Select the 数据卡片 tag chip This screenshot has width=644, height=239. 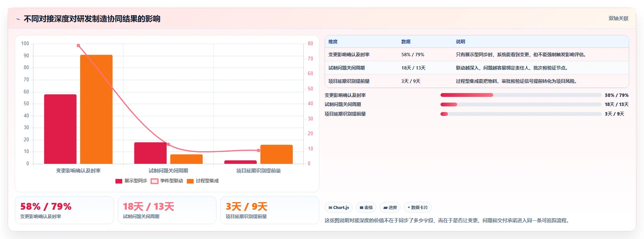coord(418,207)
